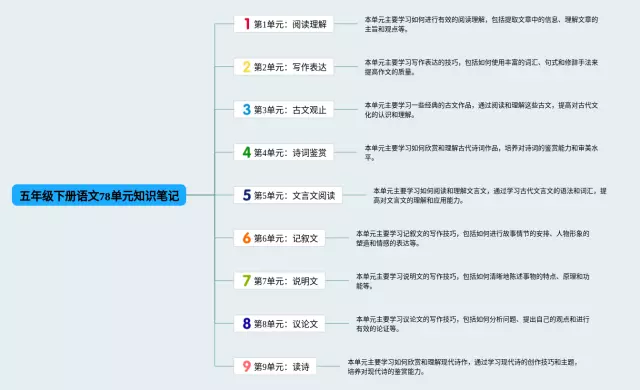Click the blue number 3 icon
The height and width of the screenshot is (390, 640).
247,109
